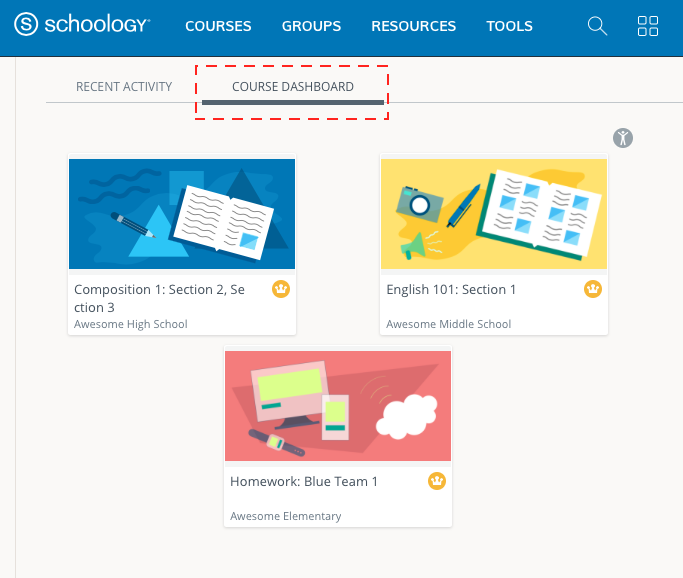Open the RESOURCES menu
Viewport: 683px width, 578px height.
click(x=413, y=26)
